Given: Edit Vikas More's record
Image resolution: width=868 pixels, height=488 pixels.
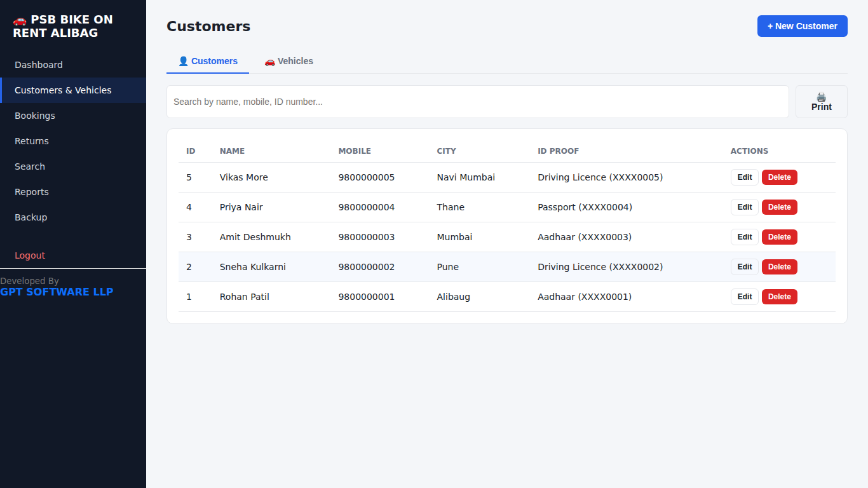Looking at the screenshot, I should [745, 177].
